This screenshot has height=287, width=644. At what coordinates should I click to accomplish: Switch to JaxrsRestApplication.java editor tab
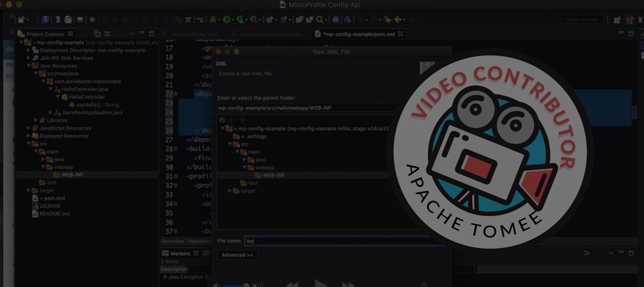(x=266, y=34)
